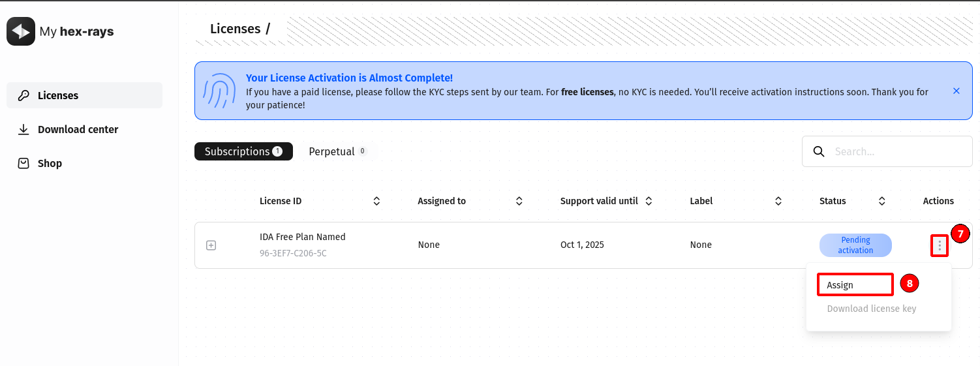The width and height of the screenshot is (980, 366).
Task: Sort the Status column
Action: 881,201
